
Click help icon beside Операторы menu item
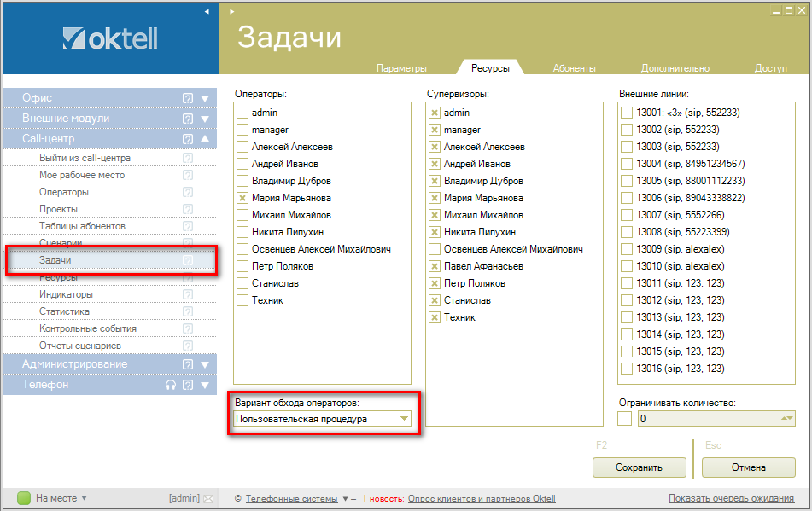pos(188,192)
